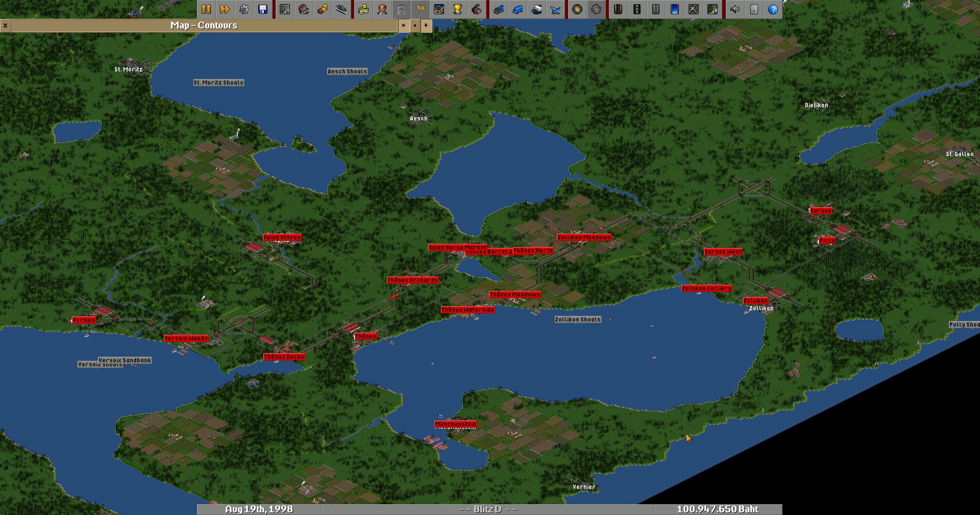Shade the Map – Contours window
Image resolution: width=980 pixels, height=515 pixels.
[x=415, y=26]
